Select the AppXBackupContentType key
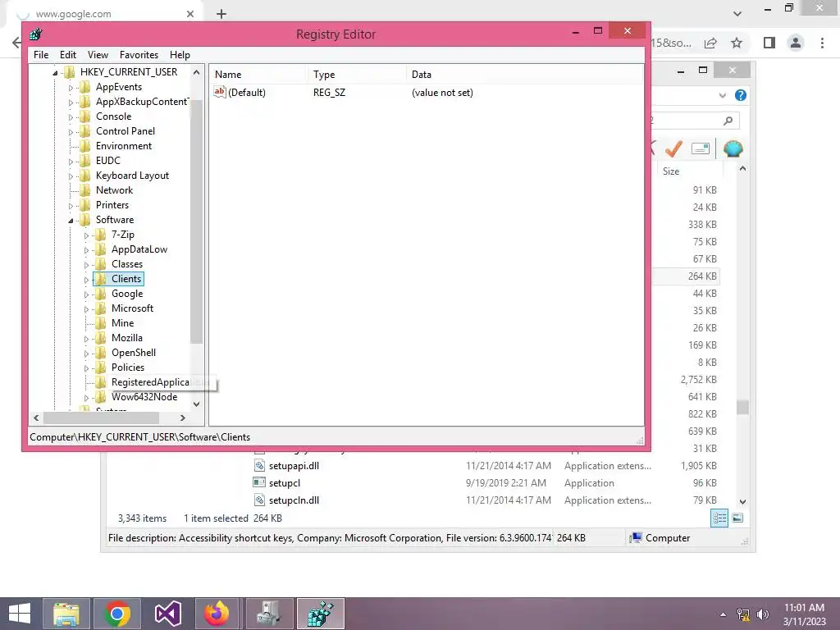840x630 pixels. (142, 102)
